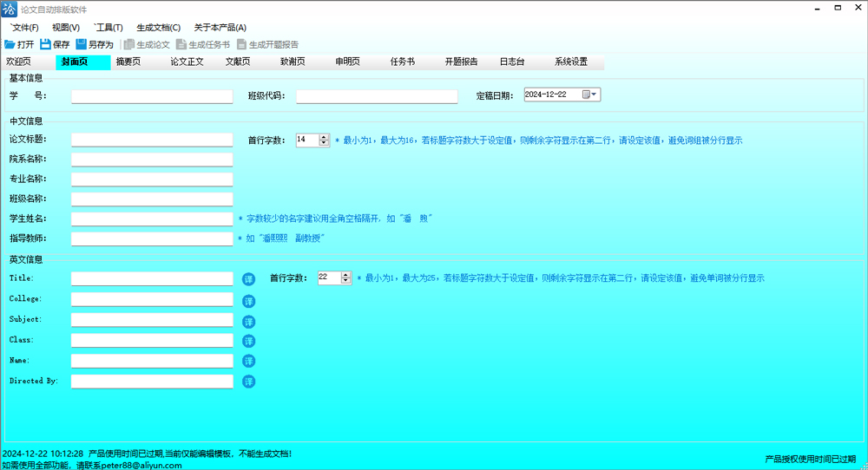Click the 打开 open folder icon
This screenshot has height=470, width=868.
(x=10, y=44)
